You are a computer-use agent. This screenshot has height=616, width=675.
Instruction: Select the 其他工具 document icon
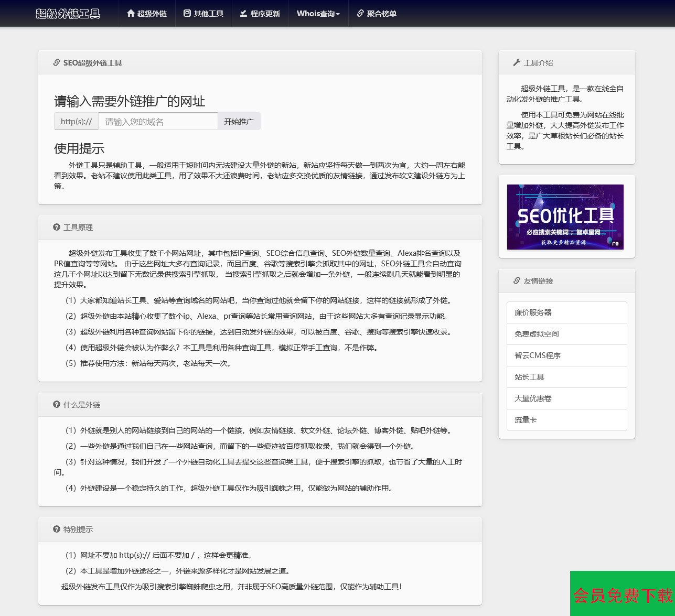pyautogui.click(x=187, y=14)
